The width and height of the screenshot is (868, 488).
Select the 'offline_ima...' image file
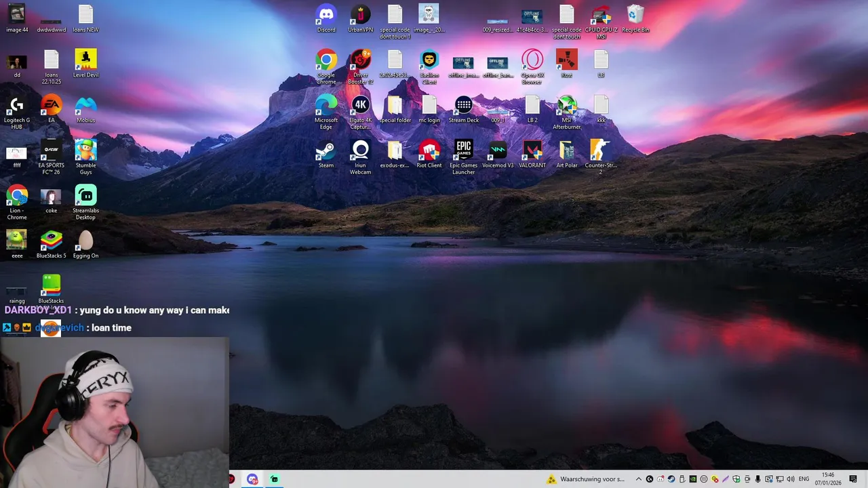pos(463,67)
